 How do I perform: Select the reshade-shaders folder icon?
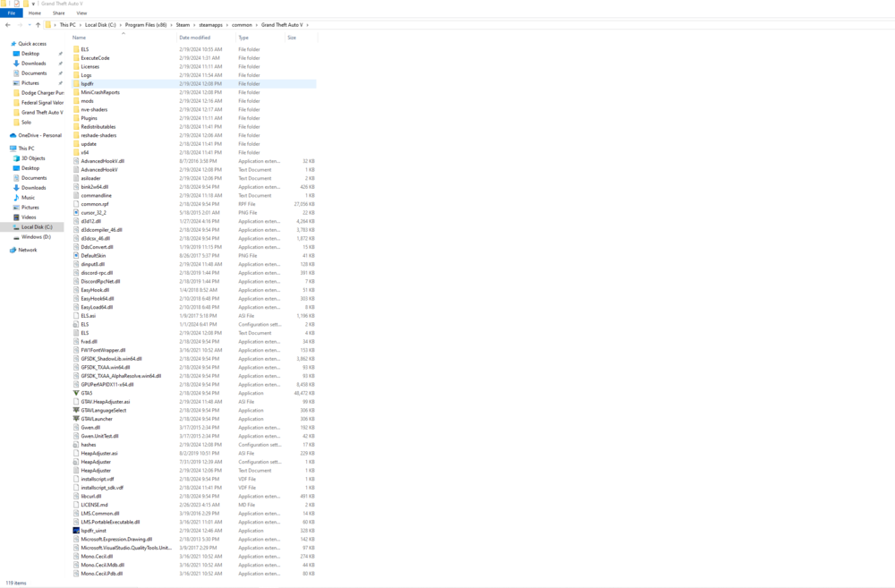[76, 135]
